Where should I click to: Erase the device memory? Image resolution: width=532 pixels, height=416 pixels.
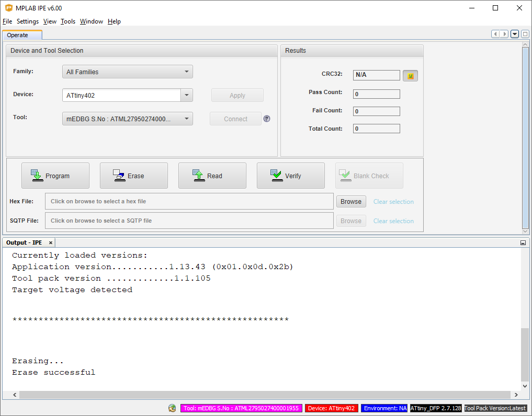point(134,176)
